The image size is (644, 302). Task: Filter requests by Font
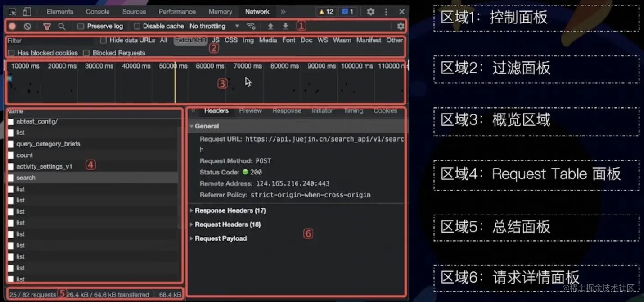pos(289,40)
